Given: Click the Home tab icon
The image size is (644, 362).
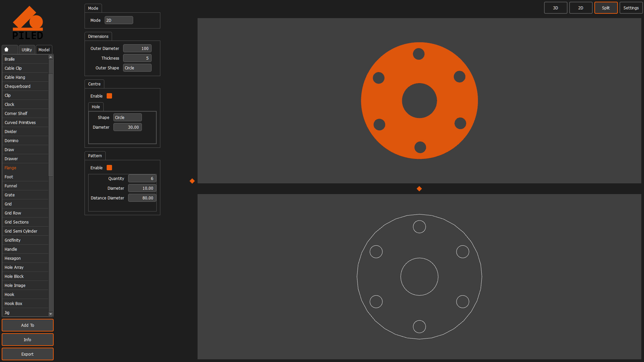Looking at the screenshot, I should click(x=6, y=50).
